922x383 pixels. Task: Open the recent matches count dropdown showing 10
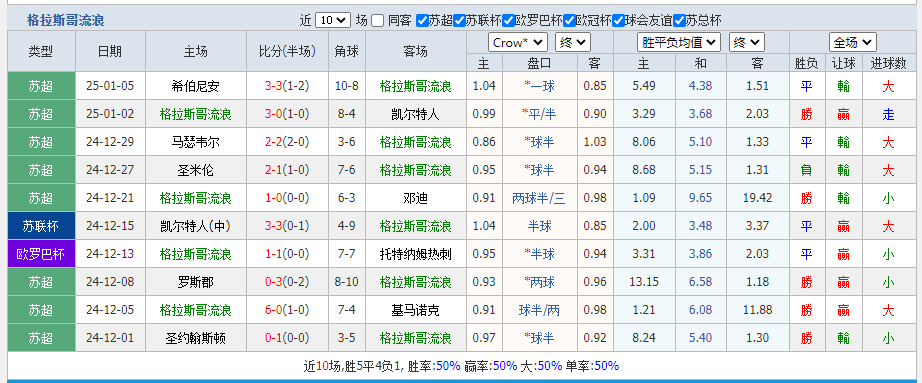point(333,21)
